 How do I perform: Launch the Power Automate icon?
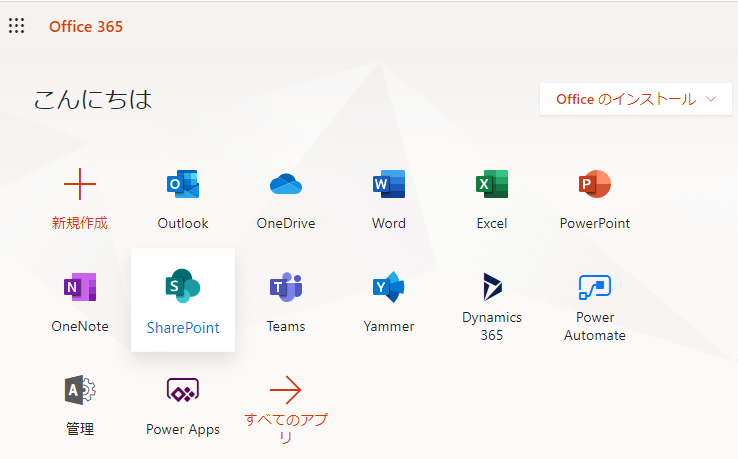595,287
